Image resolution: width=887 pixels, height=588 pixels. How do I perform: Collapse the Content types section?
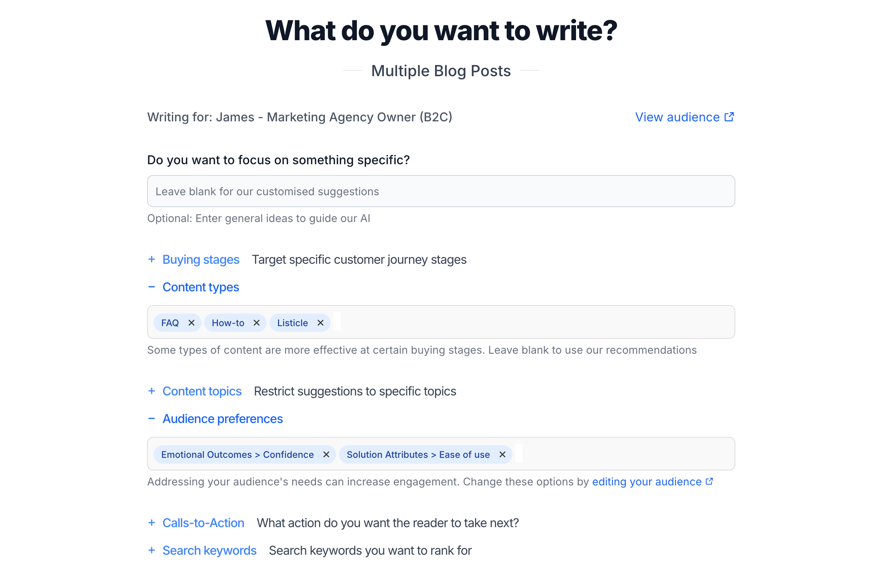click(152, 287)
